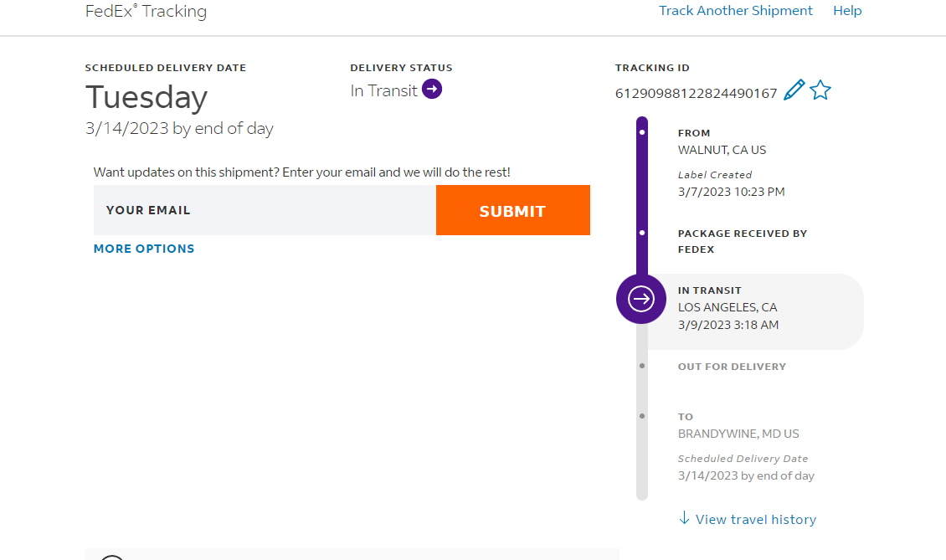This screenshot has height=560, width=946.
Task: Open Track Another Shipment in the header
Action: pos(735,11)
